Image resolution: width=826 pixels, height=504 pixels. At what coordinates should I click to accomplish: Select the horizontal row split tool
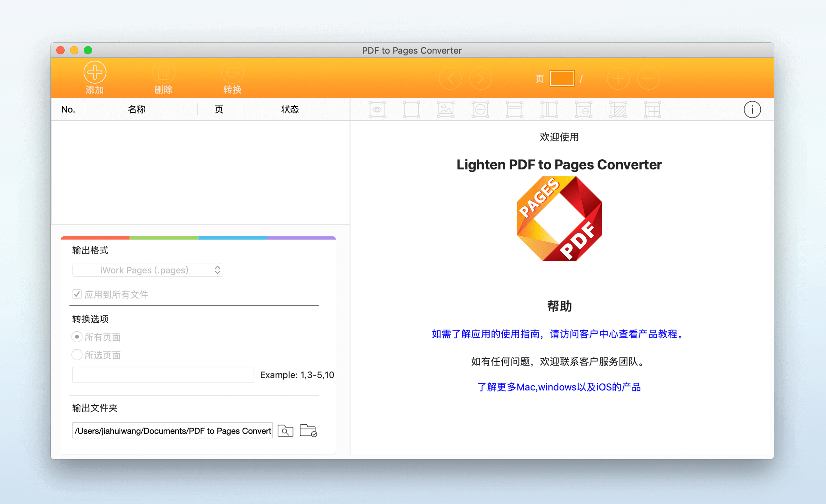click(514, 110)
